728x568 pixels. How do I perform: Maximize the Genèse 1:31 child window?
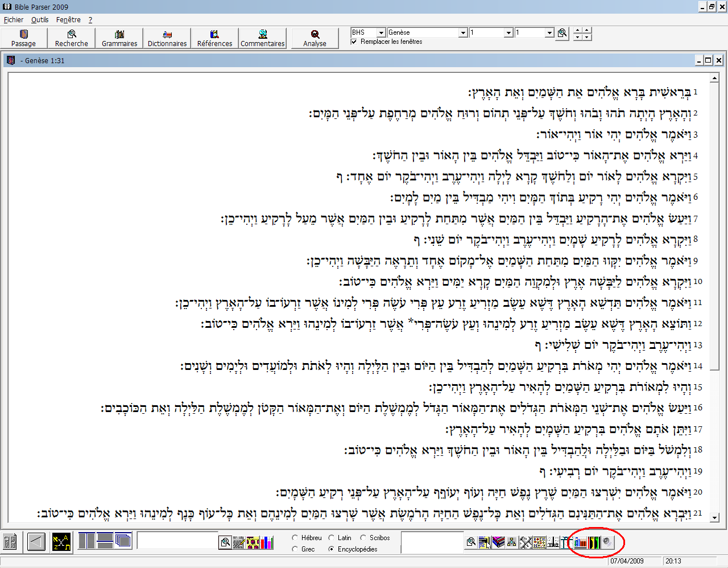[x=709, y=60]
